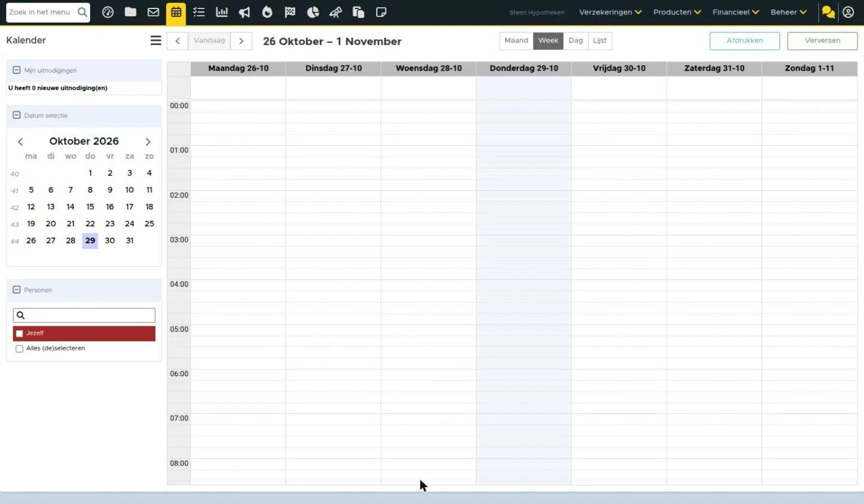Switch to Lijst view
864x504 pixels.
(599, 41)
